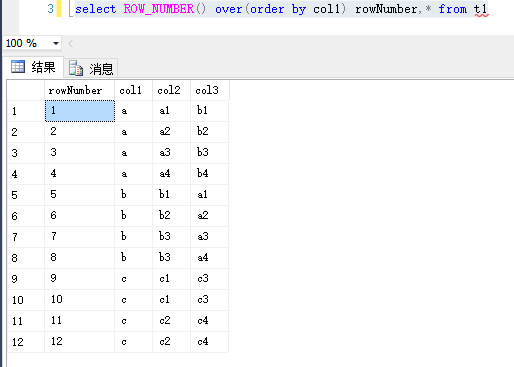The width and height of the screenshot is (514, 367).
Task: Click col3 cell a4 in row 8
Action: 209,258
